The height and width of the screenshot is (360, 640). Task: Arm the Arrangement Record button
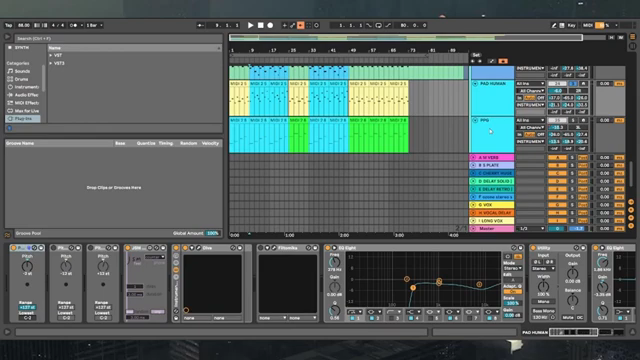pyautogui.click(x=270, y=25)
